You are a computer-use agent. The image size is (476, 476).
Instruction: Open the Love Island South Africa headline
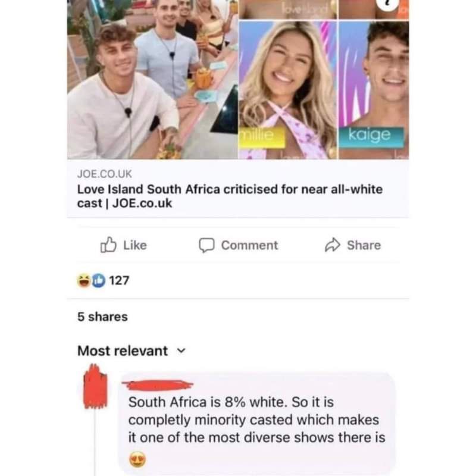coord(230,196)
